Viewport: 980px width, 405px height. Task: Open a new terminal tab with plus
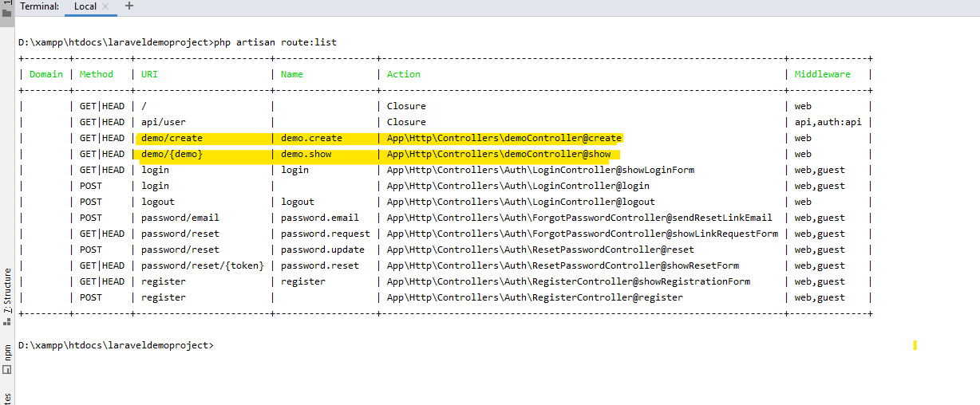pyautogui.click(x=129, y=6)
